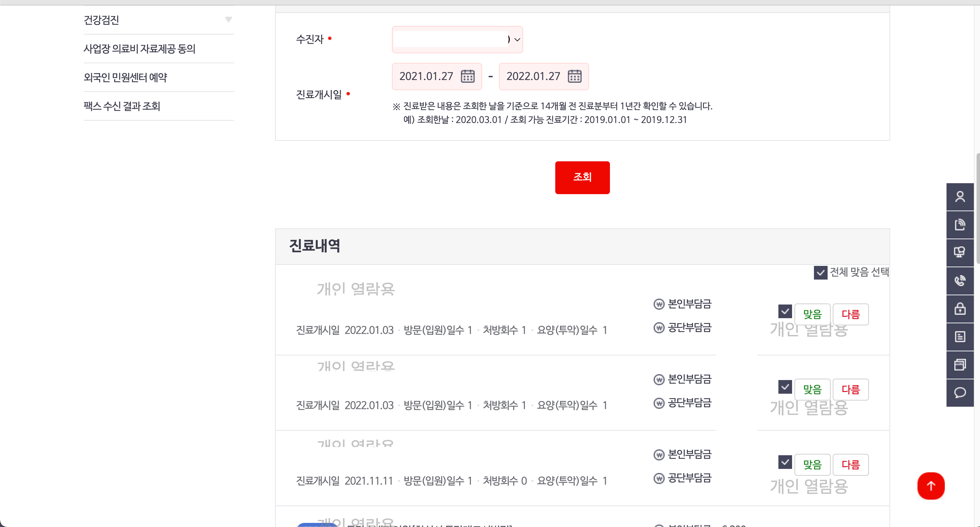Uncheck the checkbox for the 2021.11.11 record

tap(785, 462)
